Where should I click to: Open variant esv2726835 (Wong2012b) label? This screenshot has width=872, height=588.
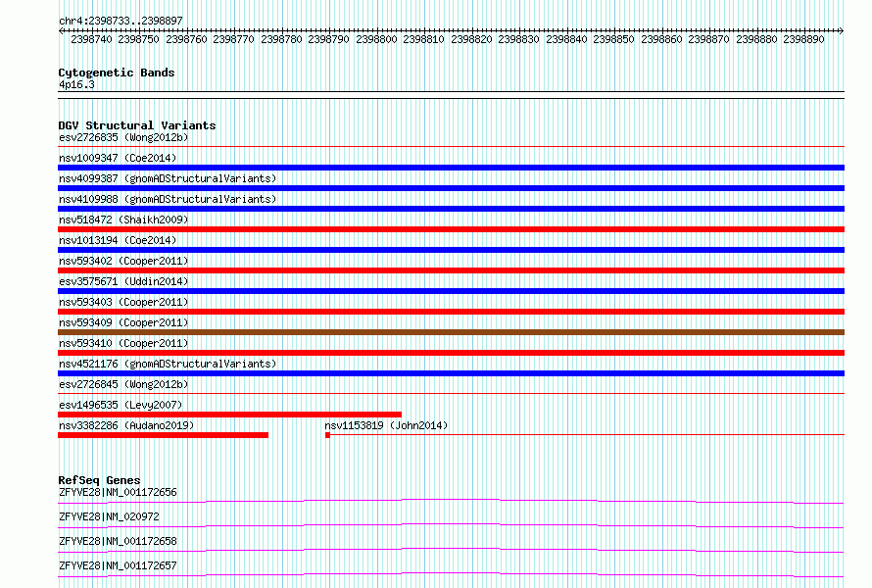123,137
